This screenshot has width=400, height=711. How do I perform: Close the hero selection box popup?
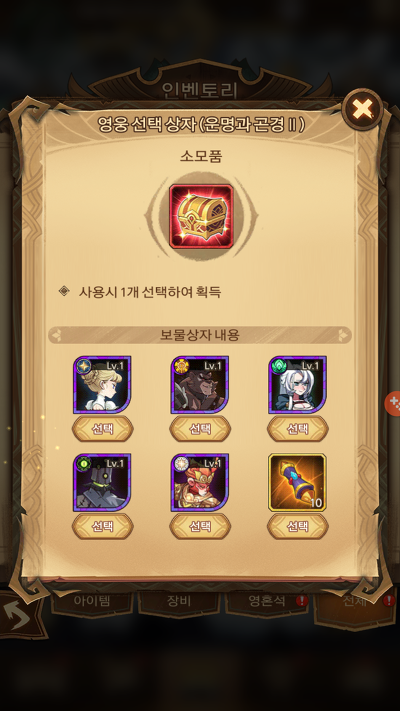(363, 109)
